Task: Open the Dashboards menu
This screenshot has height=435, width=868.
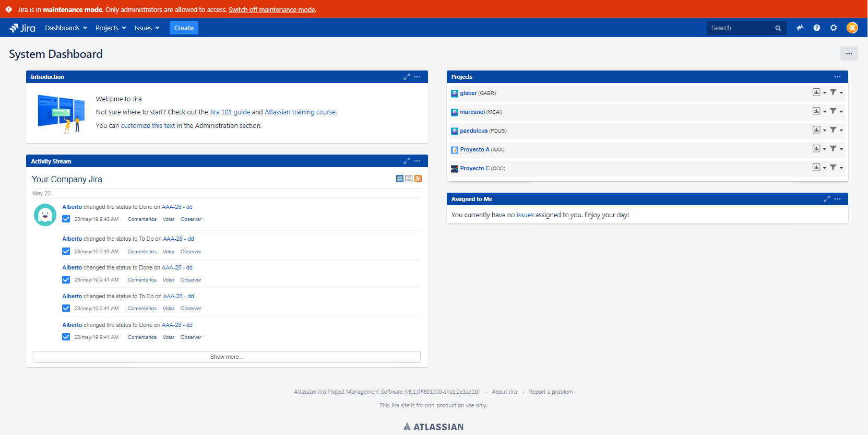Action: click(x=66, y=28)
